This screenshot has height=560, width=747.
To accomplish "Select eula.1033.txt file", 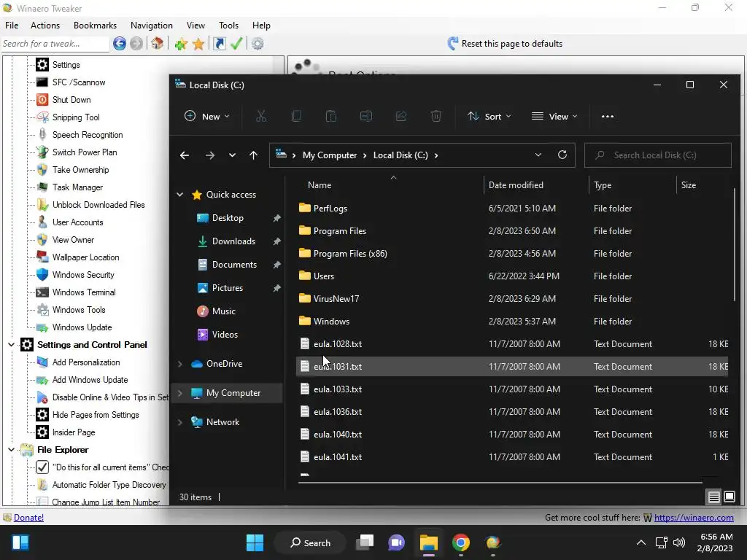I will pyautogui.click(x=512, y=389).
